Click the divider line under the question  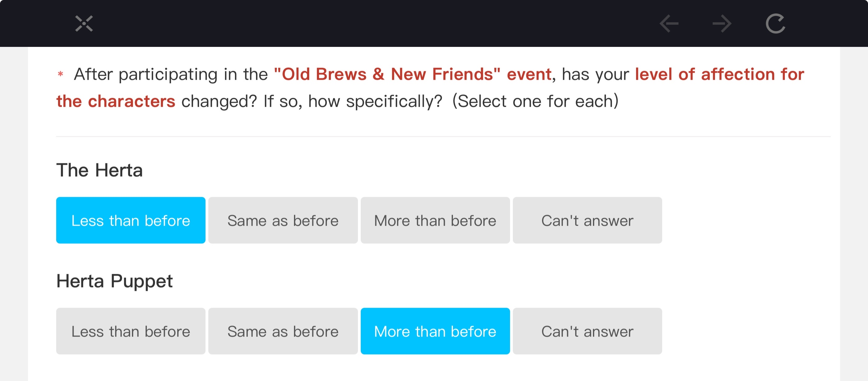pyautogui.click(x=443, y=137)
